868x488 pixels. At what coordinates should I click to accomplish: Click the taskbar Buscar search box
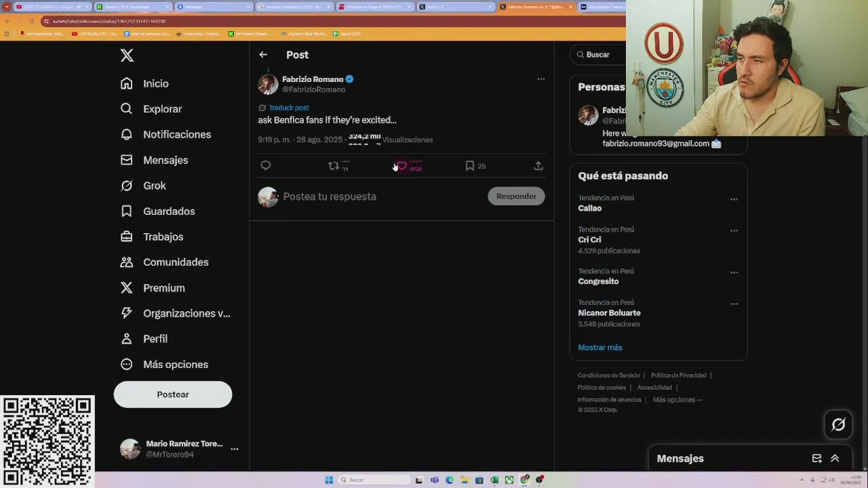click(x=374, y=480)
